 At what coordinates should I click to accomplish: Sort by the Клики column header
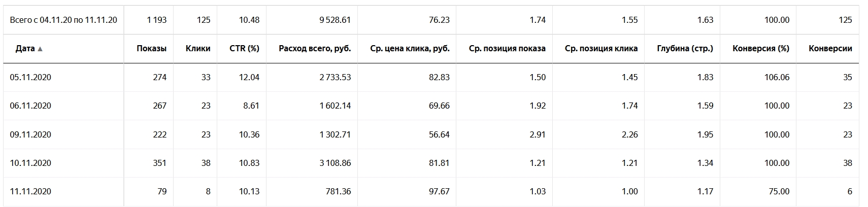click(198, 49)
